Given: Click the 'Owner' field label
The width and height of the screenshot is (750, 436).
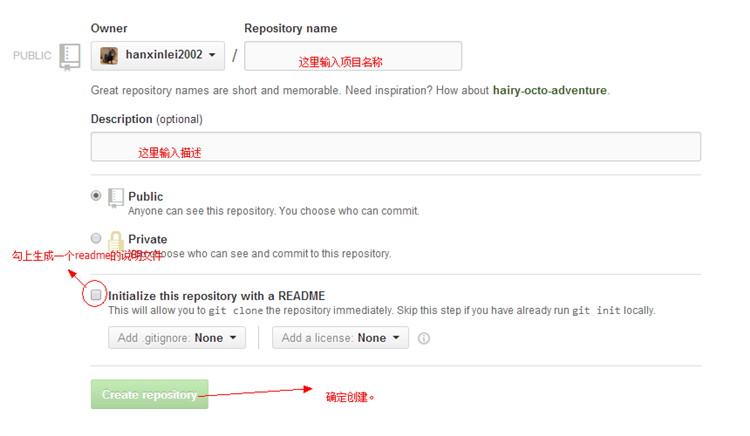Looking at the screenshot, I should [x=109, y=28].
